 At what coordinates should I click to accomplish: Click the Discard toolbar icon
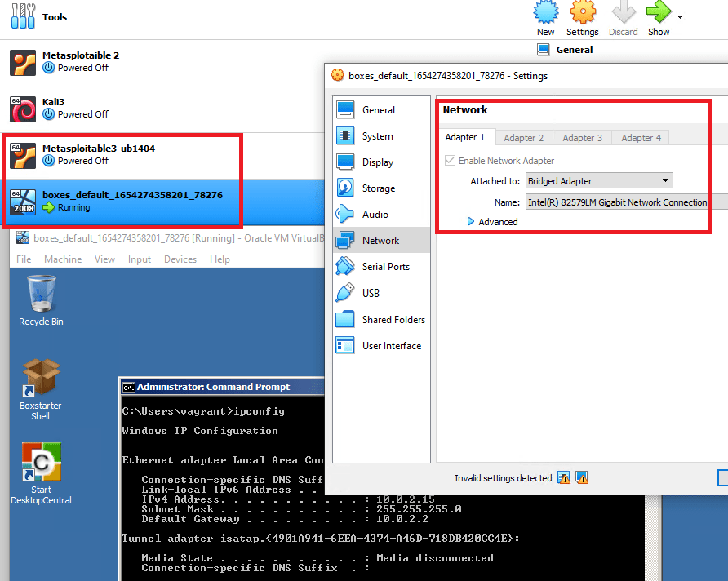coord(623,12)
